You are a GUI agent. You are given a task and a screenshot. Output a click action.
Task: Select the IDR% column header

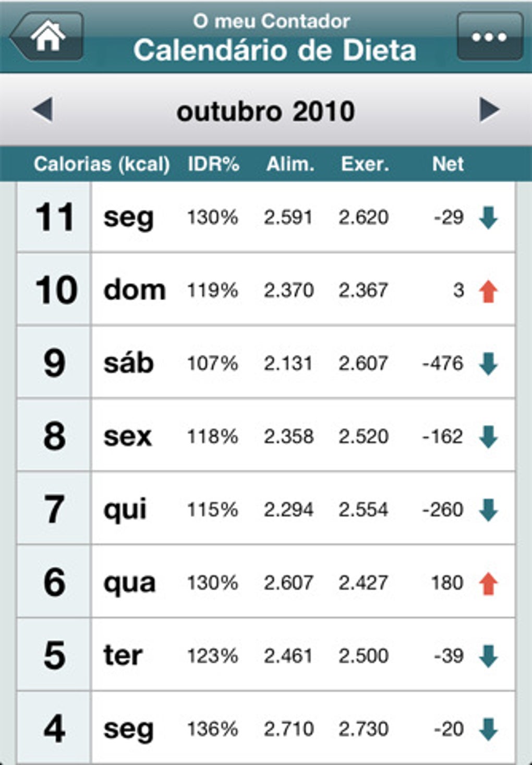pos(213,164)
